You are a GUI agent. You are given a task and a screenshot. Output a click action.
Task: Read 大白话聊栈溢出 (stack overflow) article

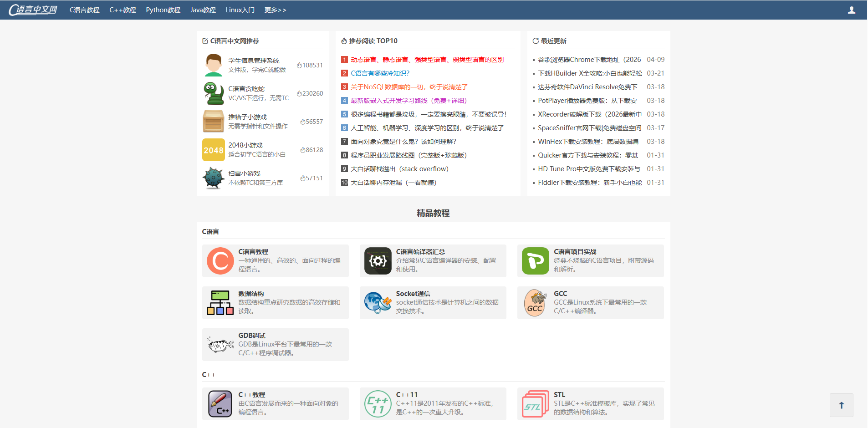tap(399, 169)
